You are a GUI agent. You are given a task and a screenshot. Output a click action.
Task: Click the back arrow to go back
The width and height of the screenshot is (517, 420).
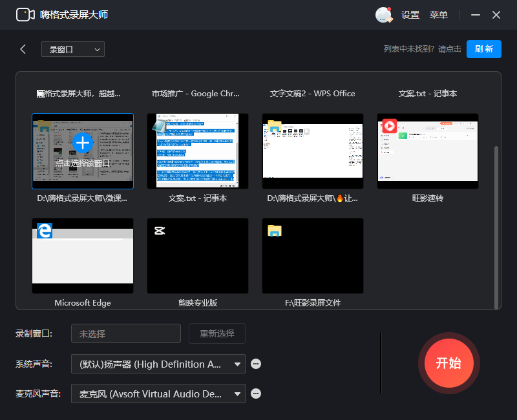(23, 49)
